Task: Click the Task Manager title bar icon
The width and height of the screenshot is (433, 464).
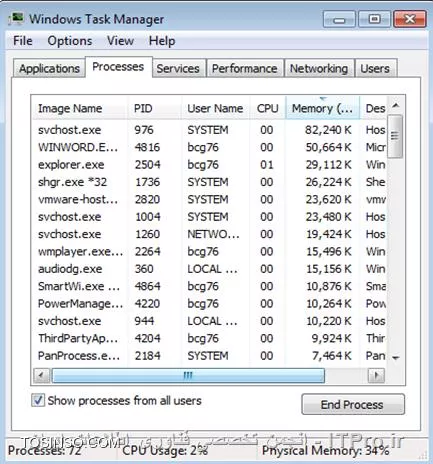Action: (16, 19)
